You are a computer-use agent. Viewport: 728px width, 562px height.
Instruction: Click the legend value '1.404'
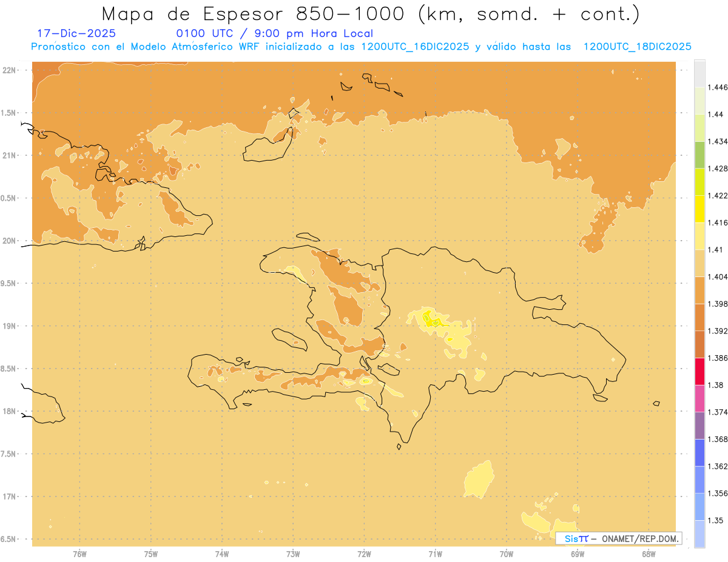[x=717, y=276]
